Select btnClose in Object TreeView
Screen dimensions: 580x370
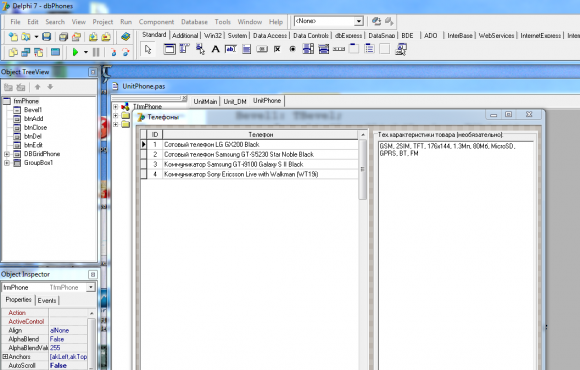[x=36, y=127]
